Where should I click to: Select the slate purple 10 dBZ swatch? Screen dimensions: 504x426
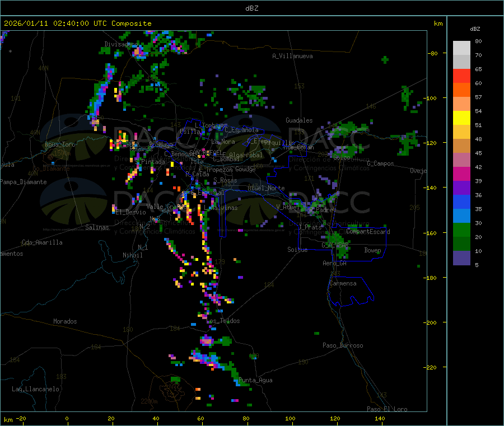[x=461, y=258]
